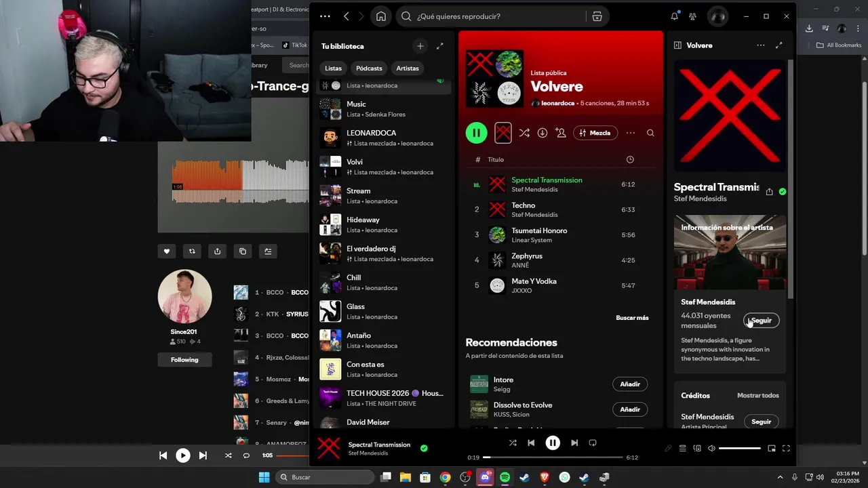The width and height of the screenshot is (868, 488).
Task: Enter Spotify full screen mode
Action: [x=787, y=448]
